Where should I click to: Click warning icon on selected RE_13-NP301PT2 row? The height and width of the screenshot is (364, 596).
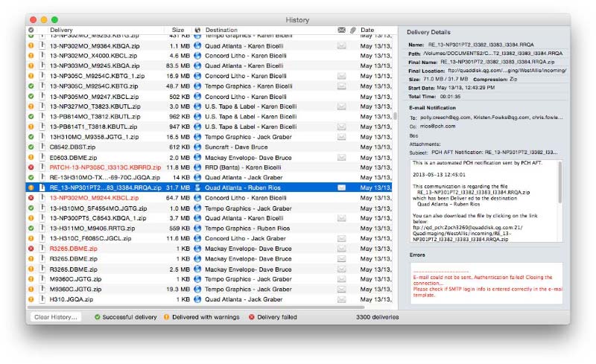[31, 188]
